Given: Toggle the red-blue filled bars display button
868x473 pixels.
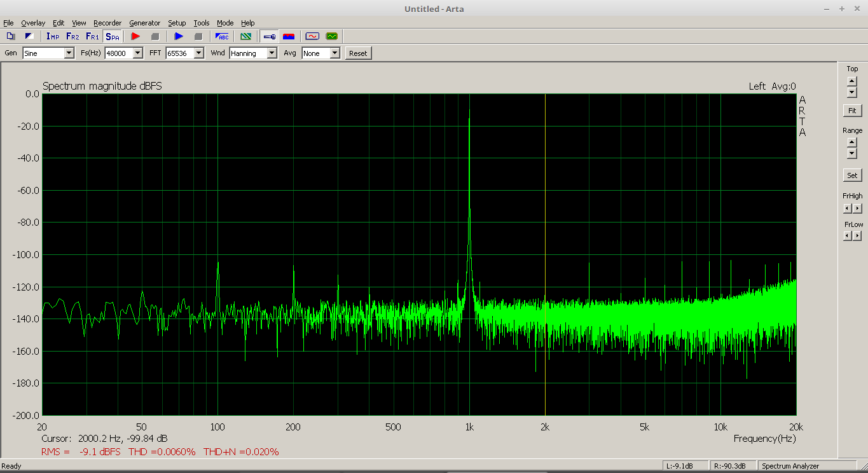Looking at the screenshot, I should 289,36.
